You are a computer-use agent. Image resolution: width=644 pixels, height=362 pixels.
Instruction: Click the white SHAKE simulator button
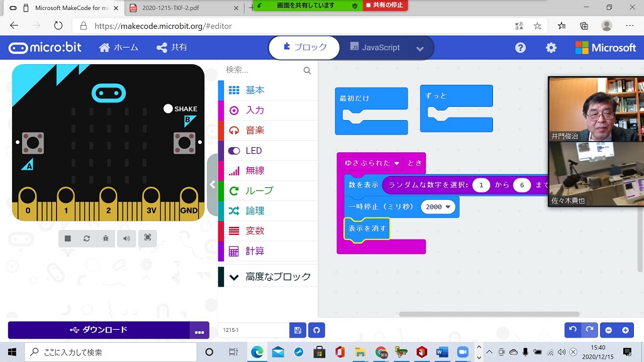point(168,109)
